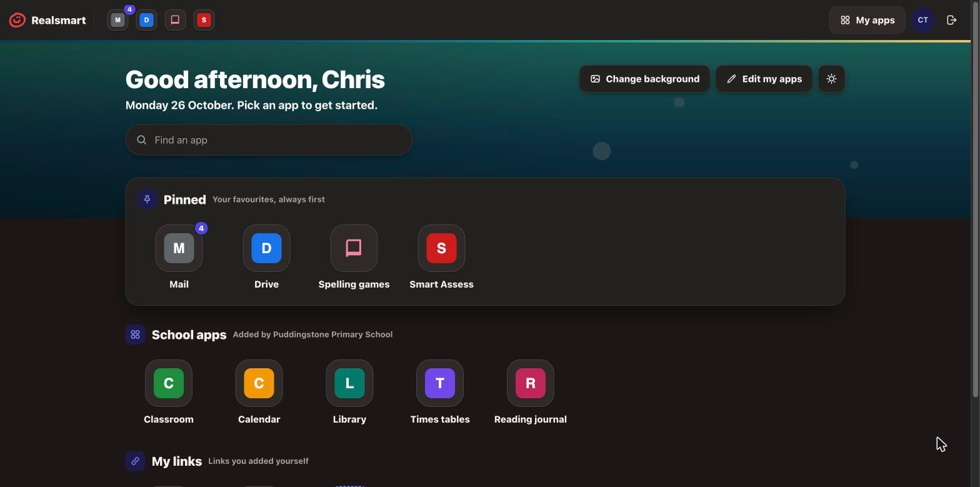Focus the Find an app search field
This screenshot has height=487, width=980.
pos(269,140)
